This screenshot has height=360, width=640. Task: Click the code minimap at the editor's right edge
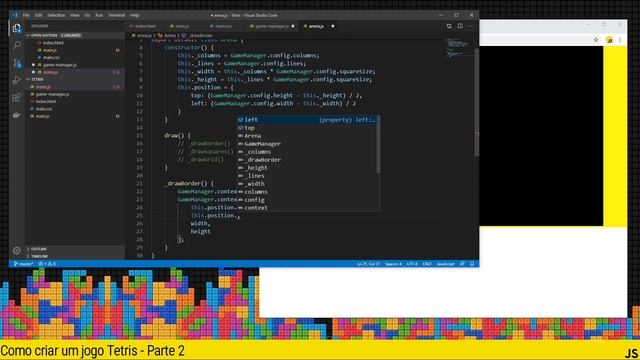(x=458, y=48)
